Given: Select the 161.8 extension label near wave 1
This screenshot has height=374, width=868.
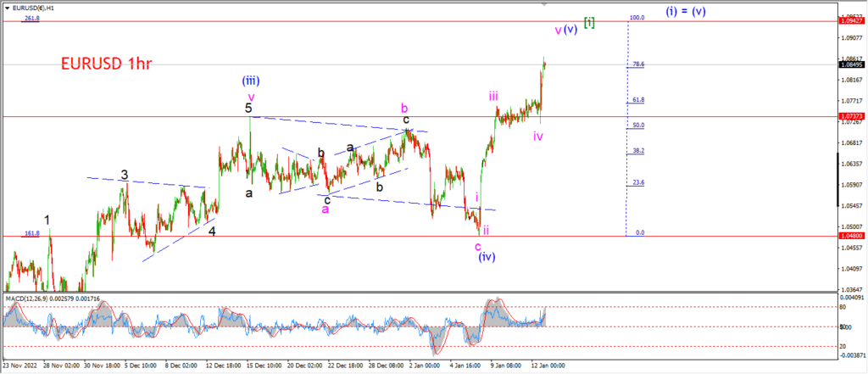Looking at the screenshot, I should 31,234.
